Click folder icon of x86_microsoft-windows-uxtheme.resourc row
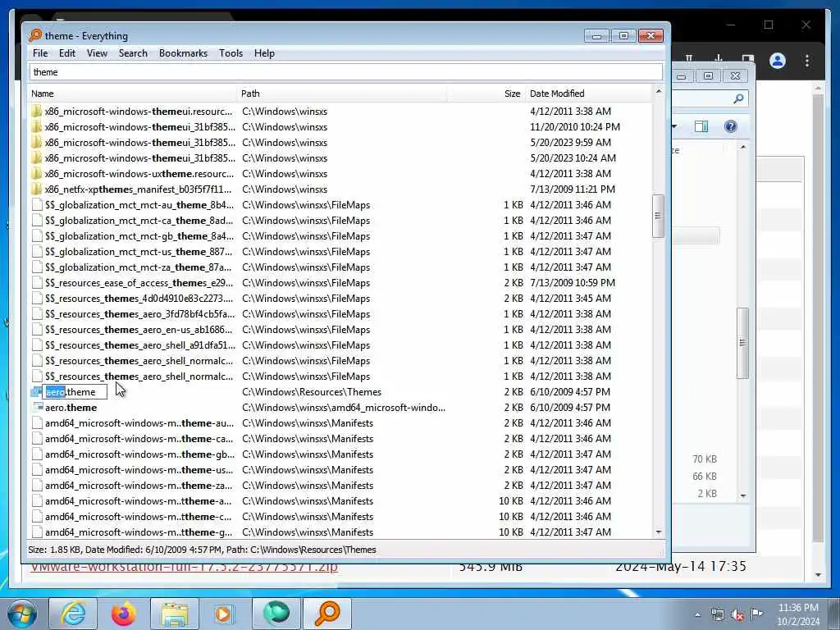840x630 pixels. (36, 174)
